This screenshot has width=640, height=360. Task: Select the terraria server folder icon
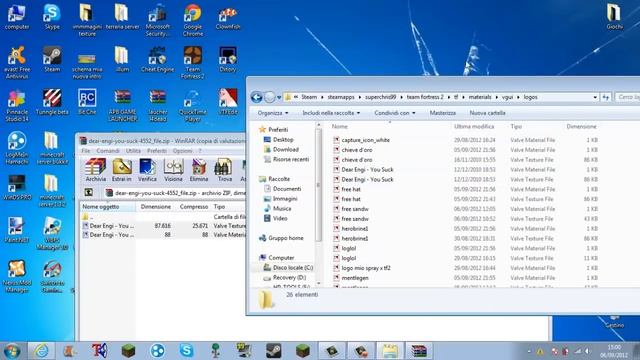122,17
